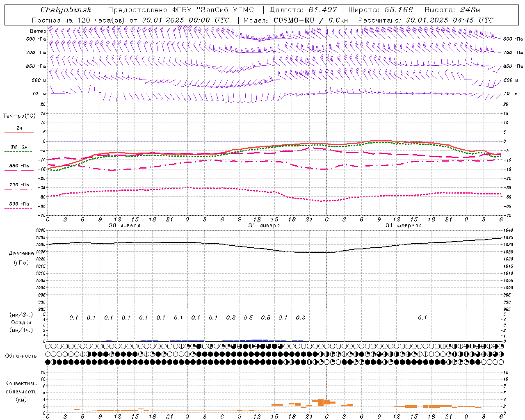Click the 31 января date label
Viewport: 525px width, 420px height.
(264, 226)
